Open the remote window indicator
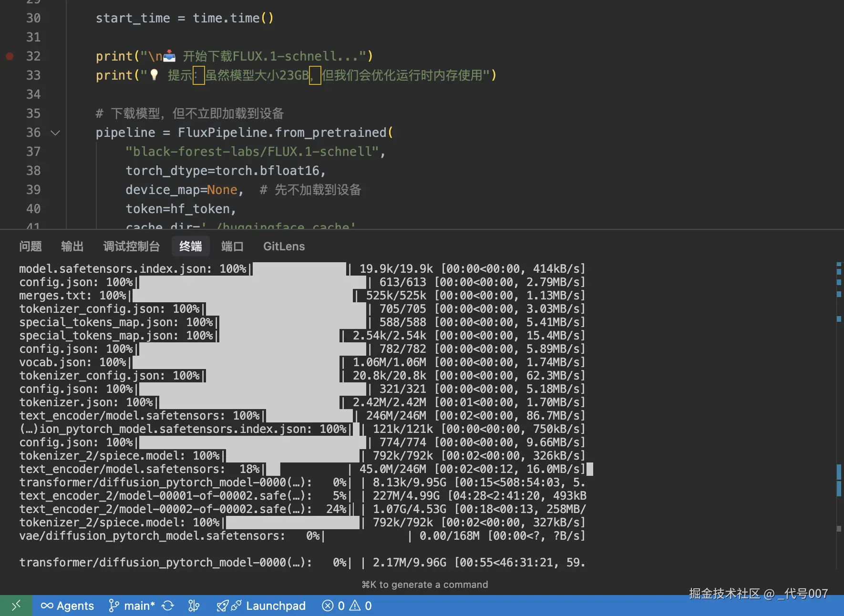The width and height of the screenshot is (844, 616). pos(16,606)
